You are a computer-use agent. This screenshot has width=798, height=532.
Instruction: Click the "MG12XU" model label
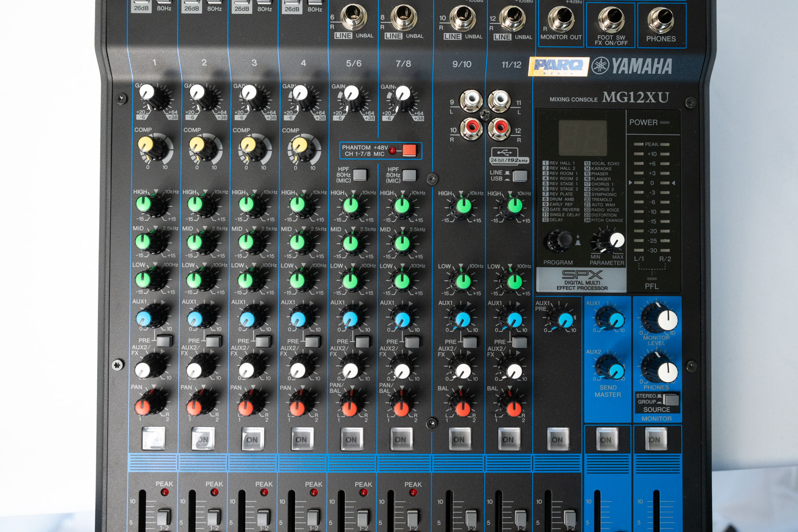(x=635, y=97)
